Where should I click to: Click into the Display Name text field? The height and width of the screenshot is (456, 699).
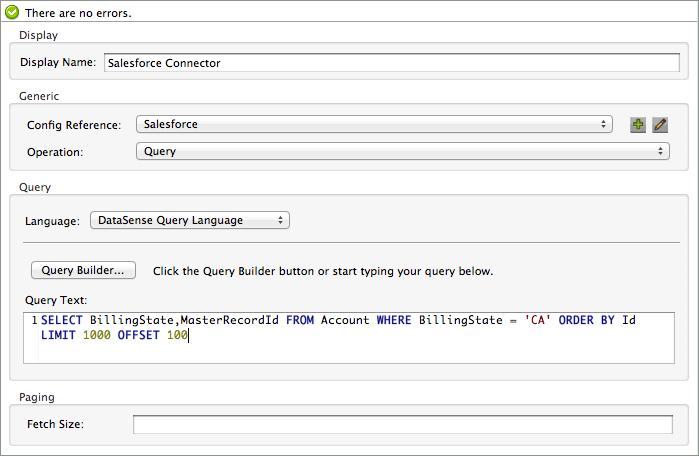tap(391, 62)
